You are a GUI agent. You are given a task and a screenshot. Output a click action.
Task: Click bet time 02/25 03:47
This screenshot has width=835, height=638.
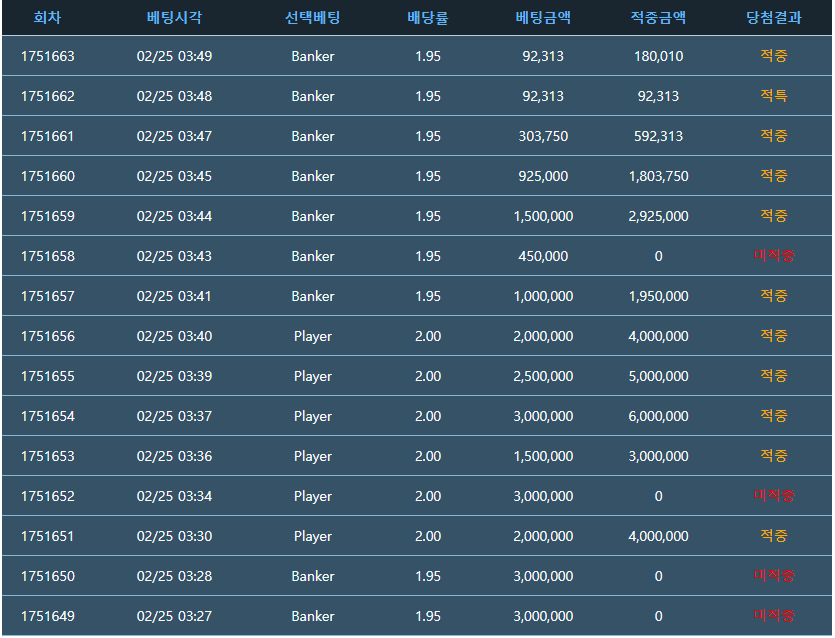pyautogui.click(x=174, y=136)
